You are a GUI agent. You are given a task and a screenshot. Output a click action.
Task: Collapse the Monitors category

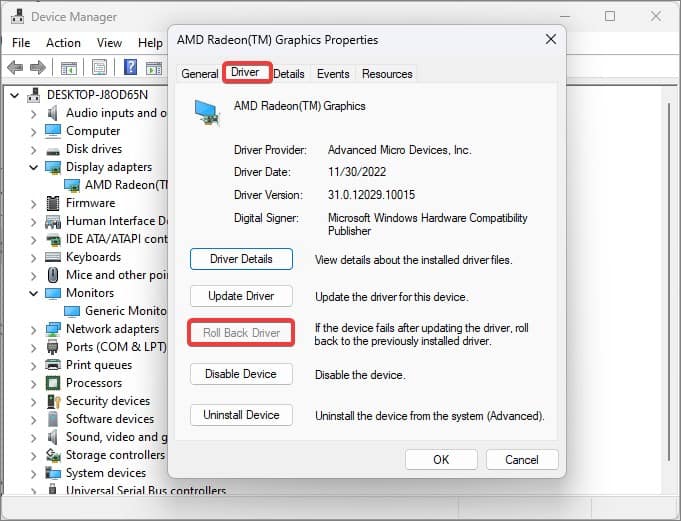(x=33, y=293)
